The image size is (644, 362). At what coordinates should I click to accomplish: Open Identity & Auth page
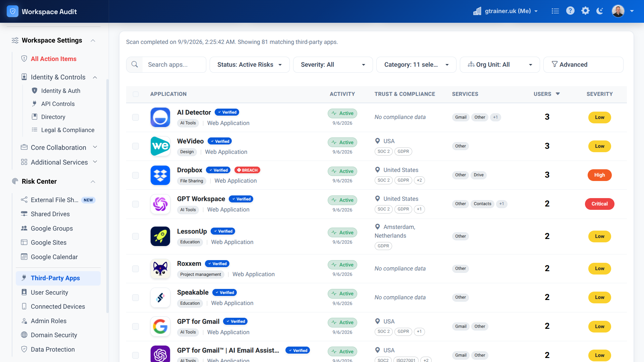61,91
